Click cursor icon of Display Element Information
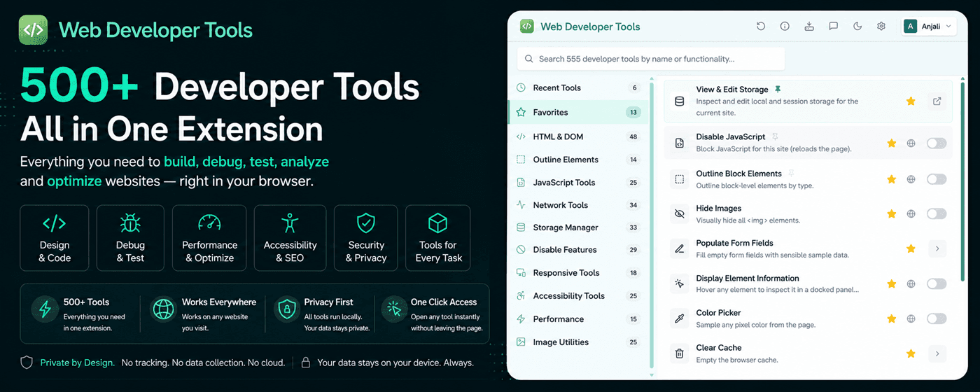Image resolution: width=980 pixels, height=392 pixels. (x=679, y=283)
